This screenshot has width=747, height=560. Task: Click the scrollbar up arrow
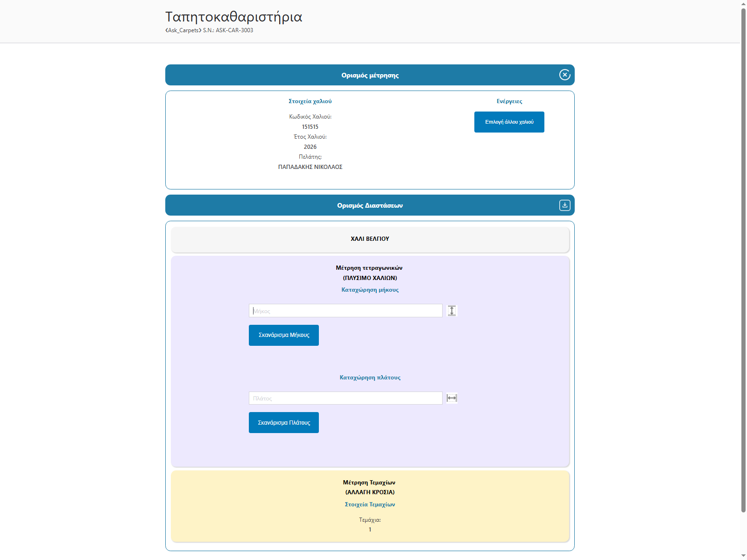click(x=744, y=4)
